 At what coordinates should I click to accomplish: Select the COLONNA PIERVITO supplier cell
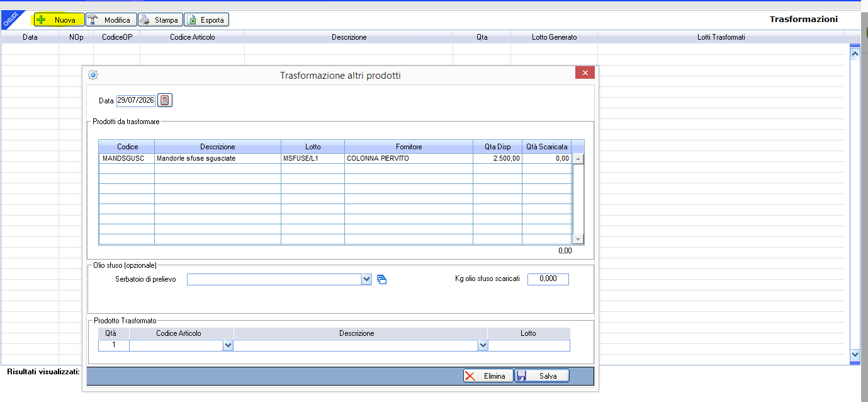click(x=409, y=159)
